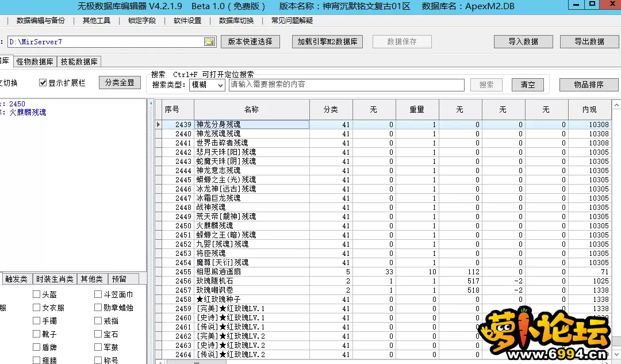This screenshot has width=621, height=364.
Task: Tick the 手镯 checkbox
Action: [x=36, y=320]
